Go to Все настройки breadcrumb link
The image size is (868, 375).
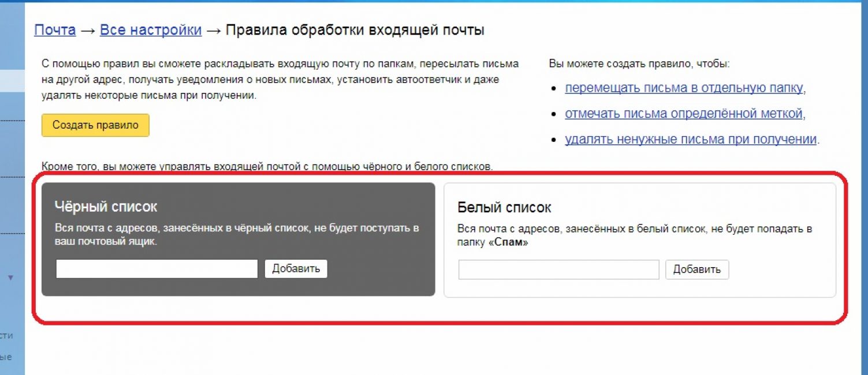pos(151,30)
